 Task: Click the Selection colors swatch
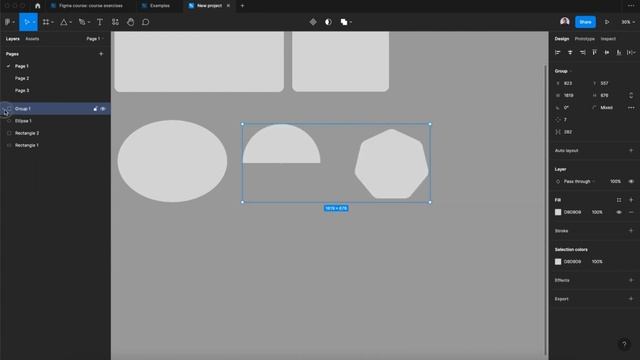click(x=558, y=262)
